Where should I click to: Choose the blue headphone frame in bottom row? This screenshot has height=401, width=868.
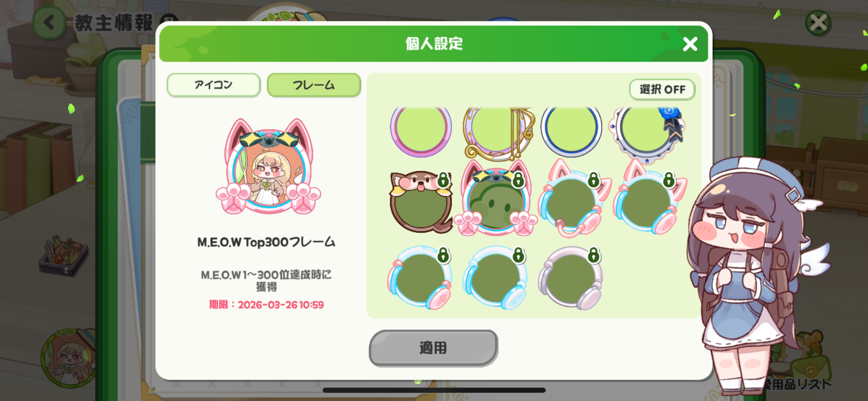495,278
